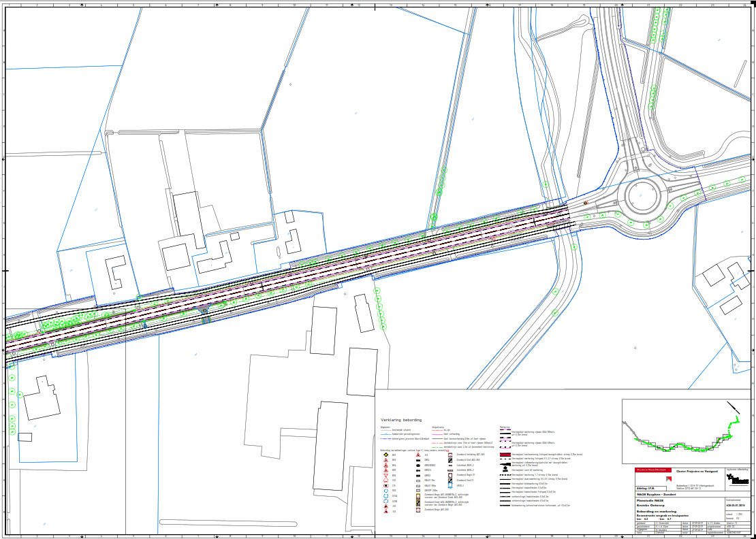Click the engineering bureau logo in title block
756x539 pixels.
[738, 480]
